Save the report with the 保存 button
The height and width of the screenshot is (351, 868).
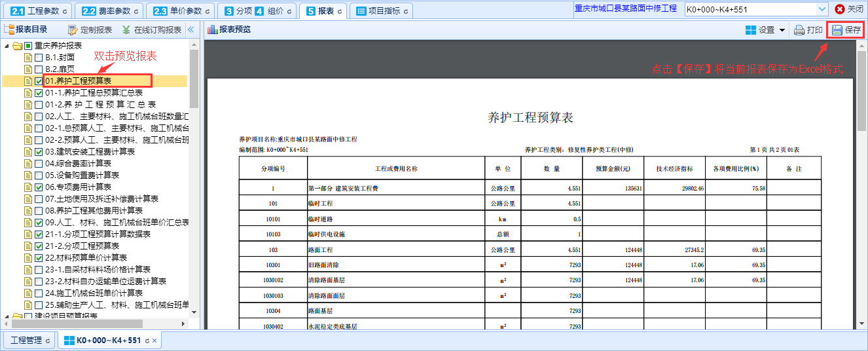[x=846, y=29]
